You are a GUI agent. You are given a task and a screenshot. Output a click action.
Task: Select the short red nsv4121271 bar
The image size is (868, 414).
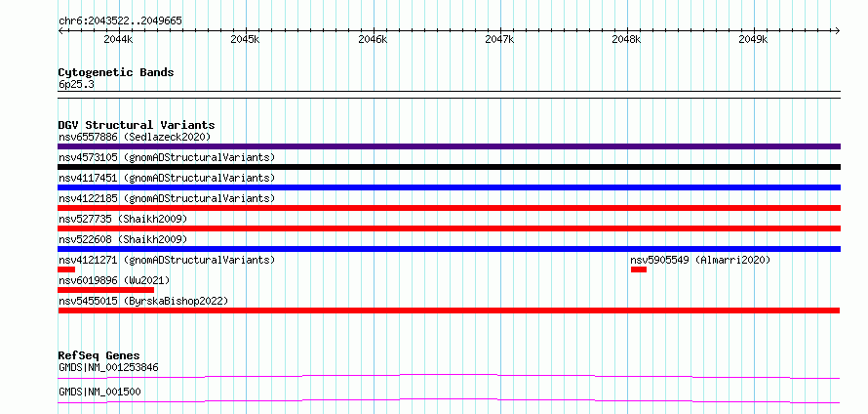(x=66, y=269)
